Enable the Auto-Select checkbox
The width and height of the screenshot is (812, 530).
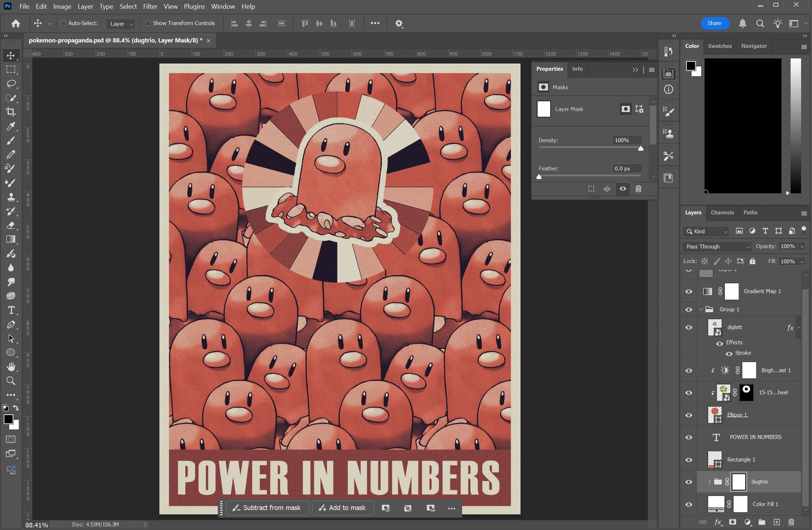pyautogui.click(x=63, y=23)
